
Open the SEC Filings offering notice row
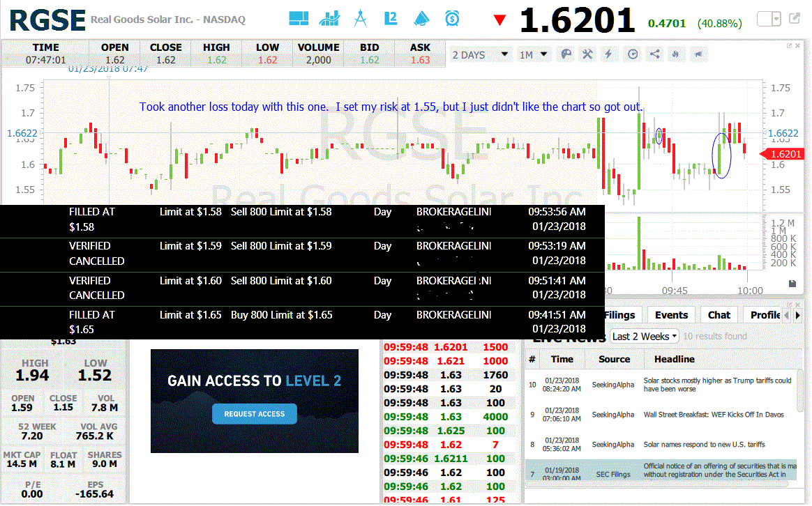(x=661, y=470)
